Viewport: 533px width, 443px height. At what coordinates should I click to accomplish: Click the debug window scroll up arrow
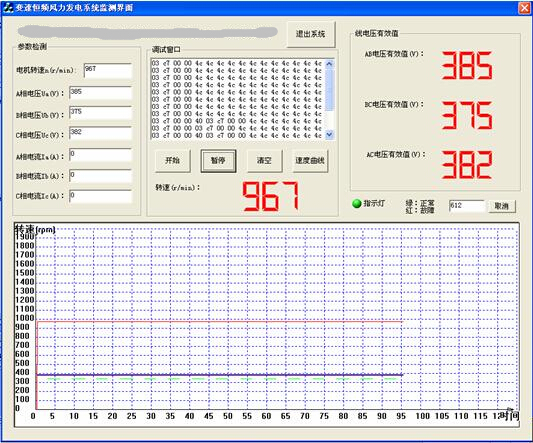click(x=329, y=64)
